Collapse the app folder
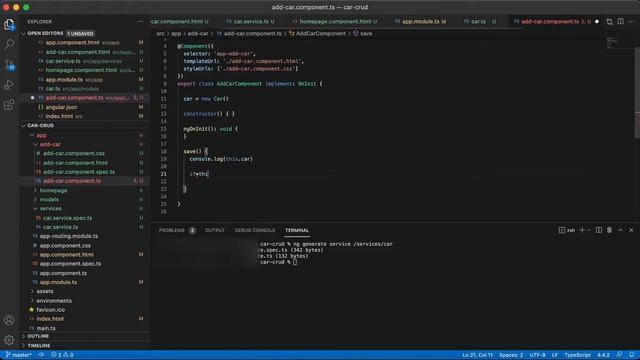The width and height of the screenshot is (640, 360). click(41, 135)
